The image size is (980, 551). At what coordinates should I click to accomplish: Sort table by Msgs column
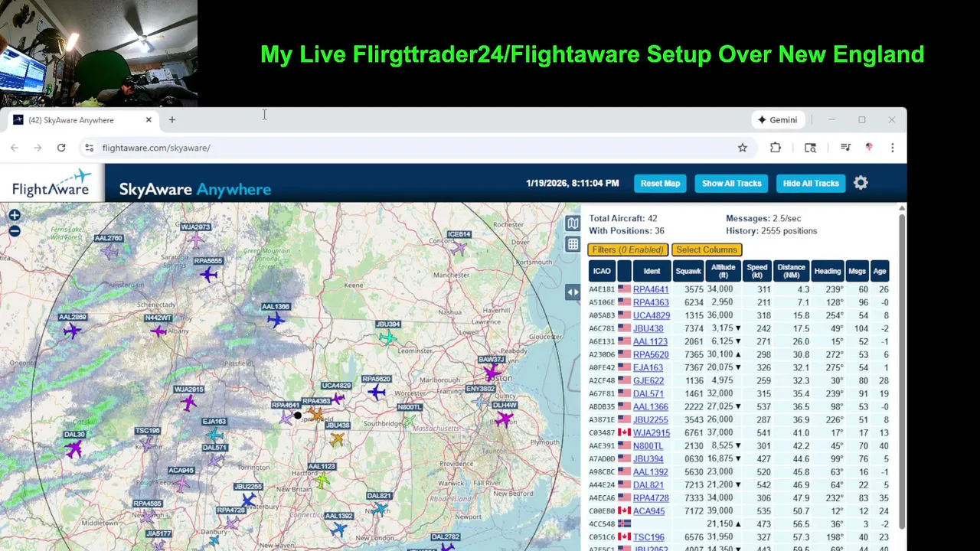click(857, 271)
